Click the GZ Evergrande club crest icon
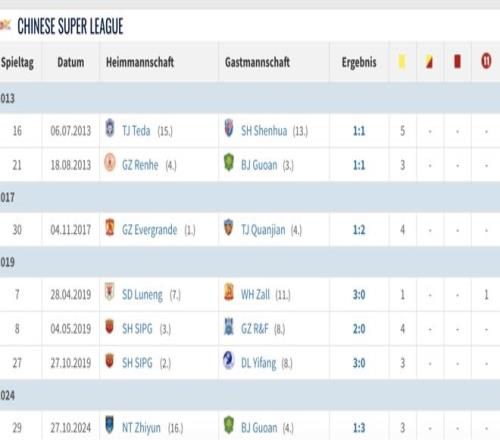 110,227
